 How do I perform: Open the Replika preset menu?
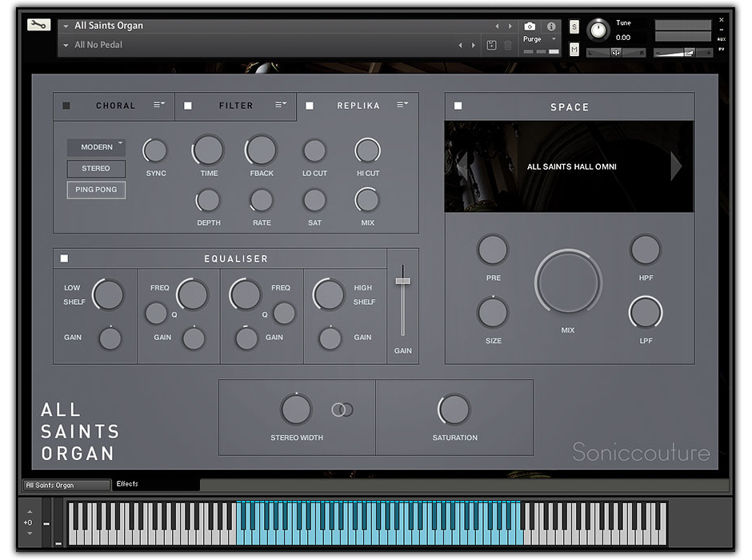403,105
